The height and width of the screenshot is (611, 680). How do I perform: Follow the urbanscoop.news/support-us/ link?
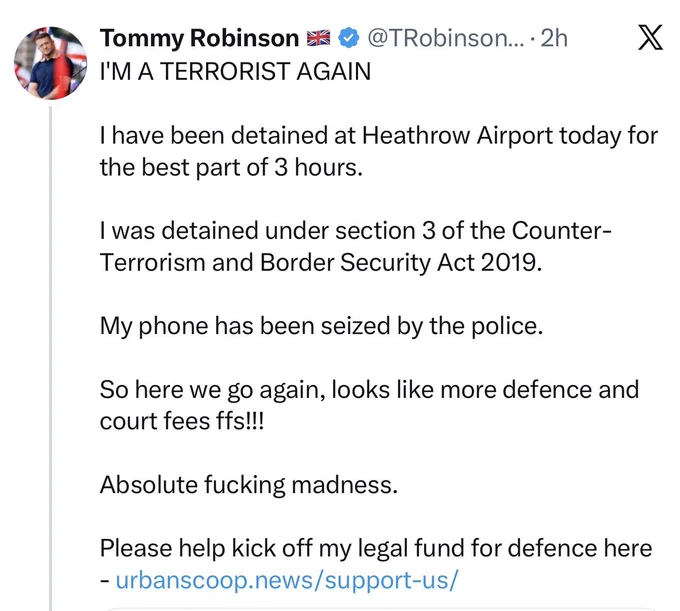pos(287,580)
